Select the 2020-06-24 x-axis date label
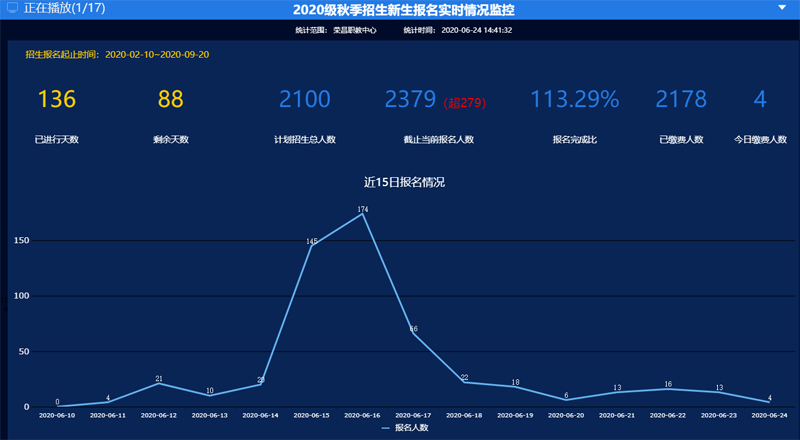Viewport: 800px width, 440px height. pos(769,415)
